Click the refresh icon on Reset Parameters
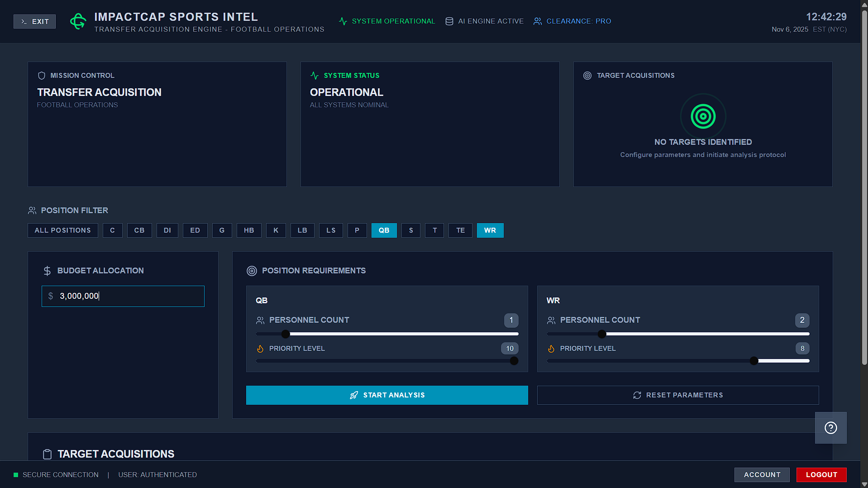 637,395
